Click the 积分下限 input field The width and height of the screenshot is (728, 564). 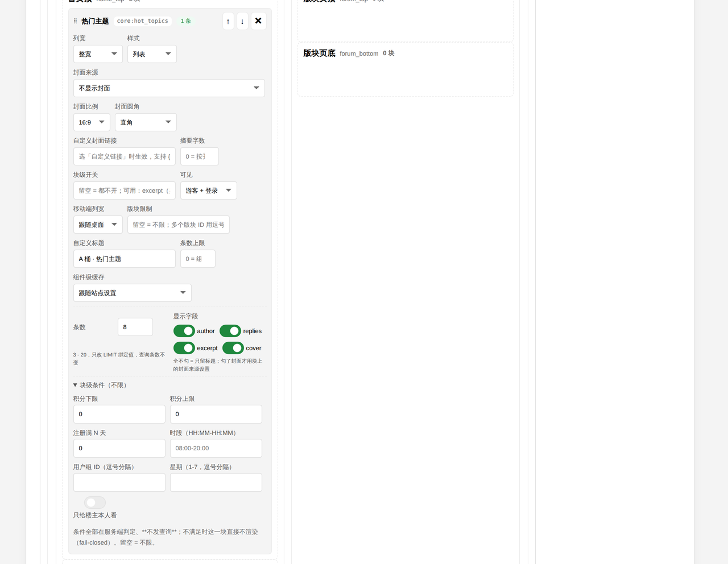pyautogui.click(x=119, y=414)
